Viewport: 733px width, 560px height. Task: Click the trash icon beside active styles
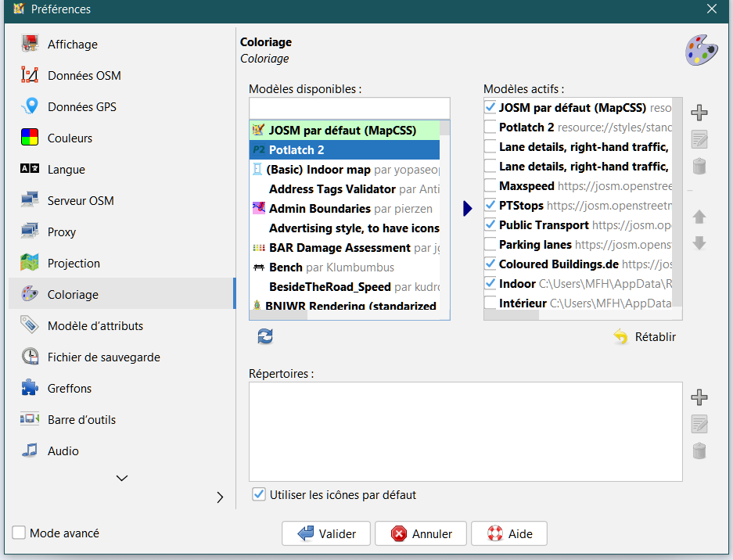click(699, 166)
